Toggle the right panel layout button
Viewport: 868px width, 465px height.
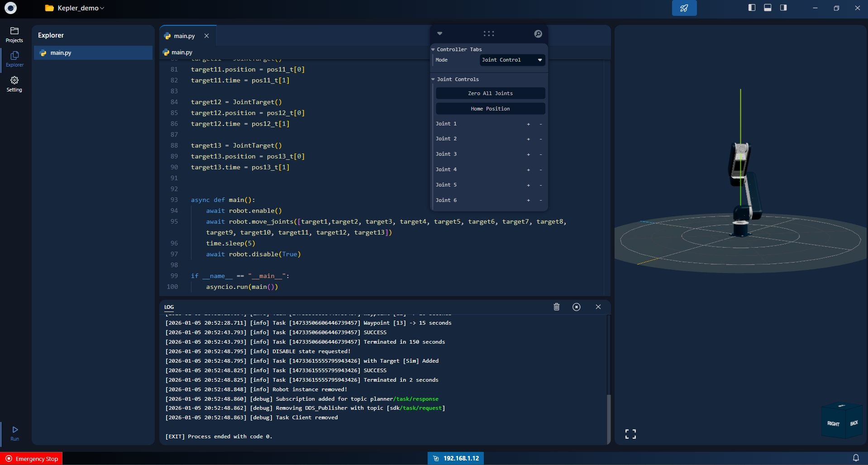(x=784, y=8)
